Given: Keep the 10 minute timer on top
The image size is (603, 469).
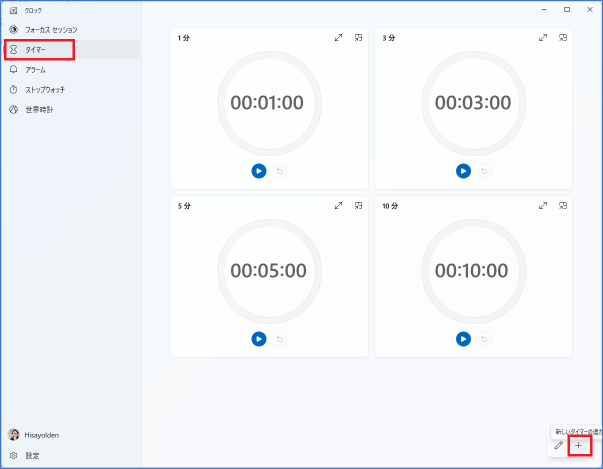Looking at the screenshot, I should tap(563, 206).
